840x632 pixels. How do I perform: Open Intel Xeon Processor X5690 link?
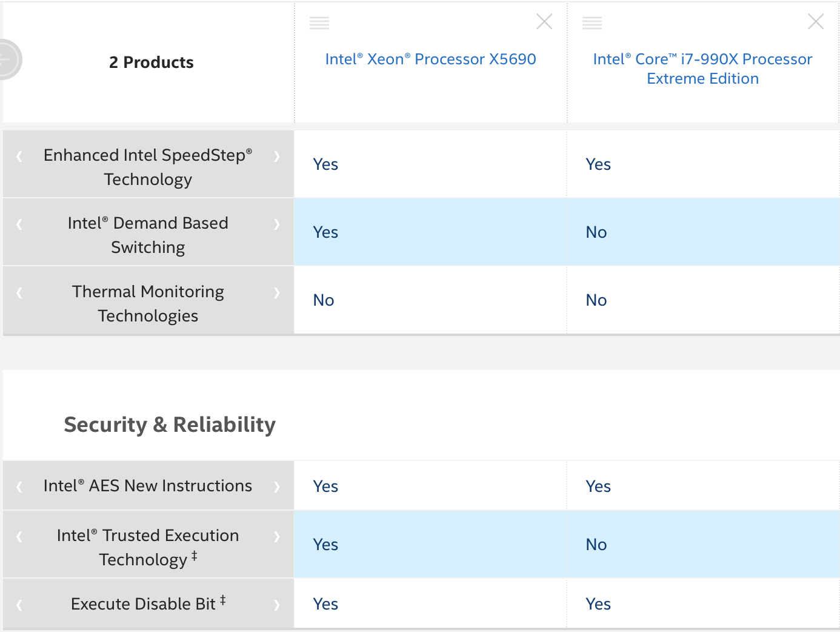[430, 59]
